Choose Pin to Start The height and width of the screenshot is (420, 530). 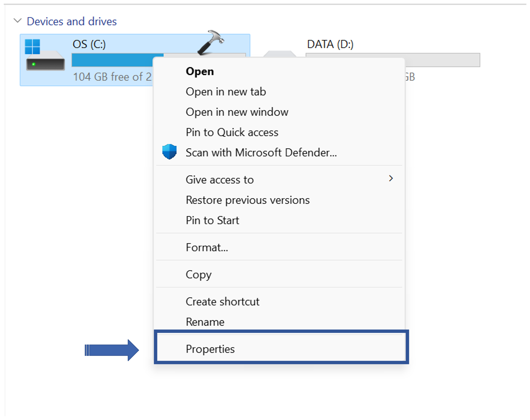pyautogui.click(x=212, y=221)
